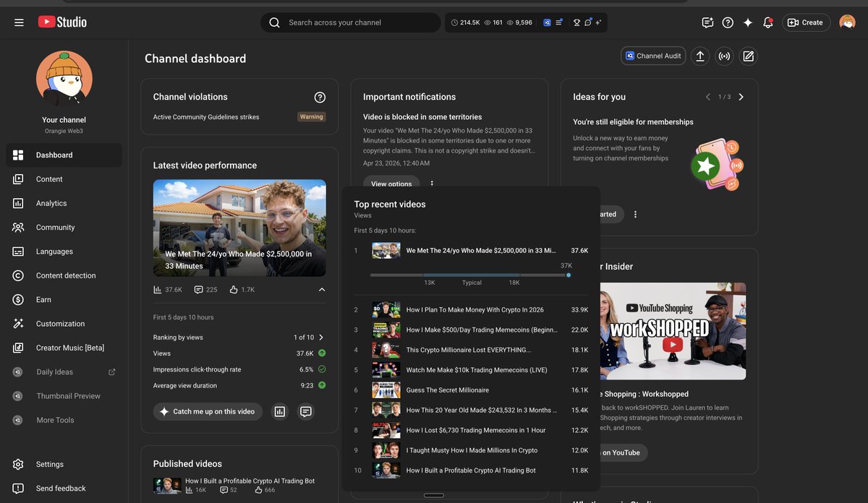Select Watch Me Make $10k Trading Memecoins (LIVE)
The image size is (868, 503).
tap(471, 370)
